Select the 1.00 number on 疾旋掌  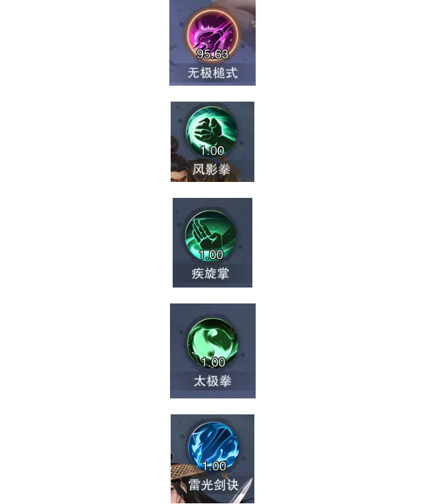[x=211, y=254]
